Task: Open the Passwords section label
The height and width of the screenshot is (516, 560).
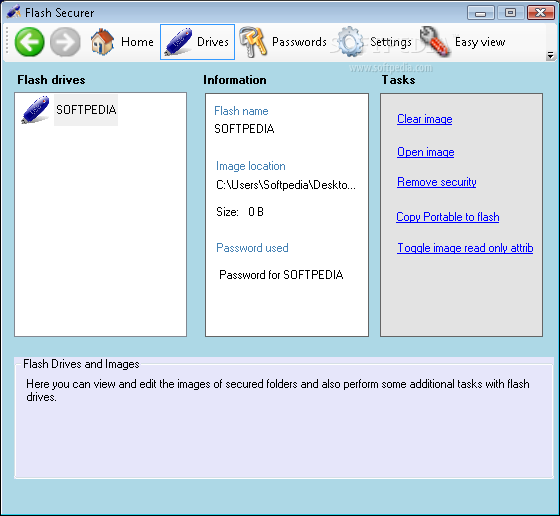Action: click(299, 42)
